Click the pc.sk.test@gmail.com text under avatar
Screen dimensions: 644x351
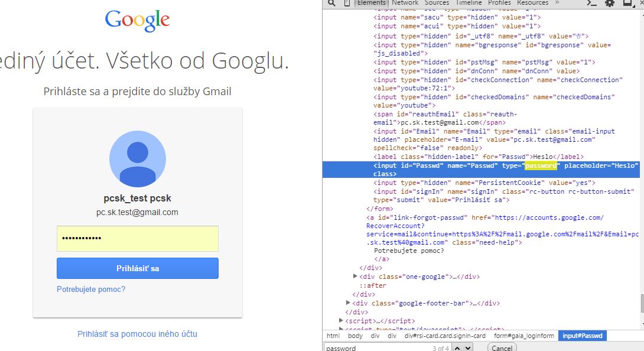(x=137, y=213)
